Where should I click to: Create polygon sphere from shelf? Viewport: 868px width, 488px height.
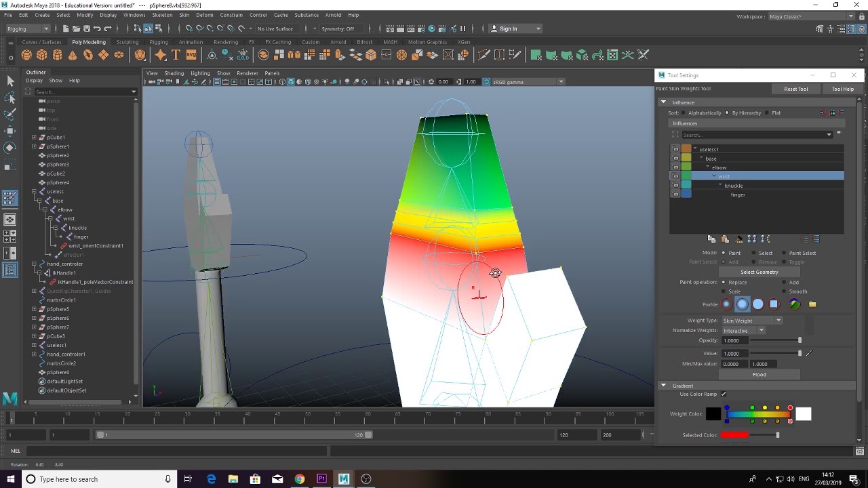point(26,55)
